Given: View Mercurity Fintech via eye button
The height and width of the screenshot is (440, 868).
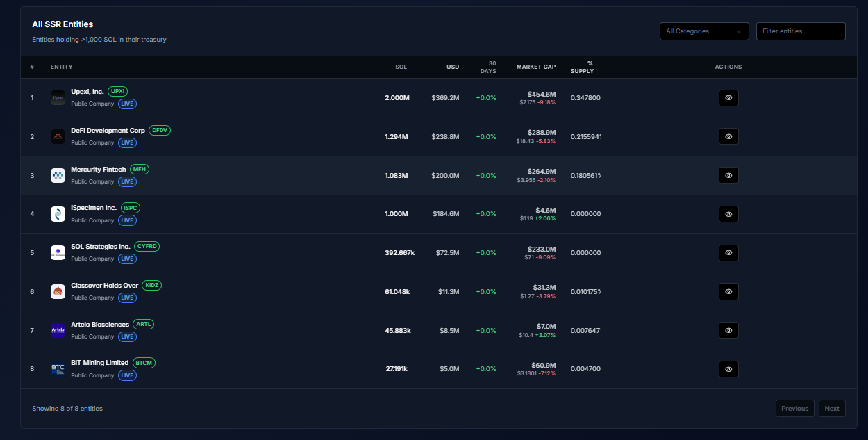Looking at the screenshot, I should [x=728, y=176].
